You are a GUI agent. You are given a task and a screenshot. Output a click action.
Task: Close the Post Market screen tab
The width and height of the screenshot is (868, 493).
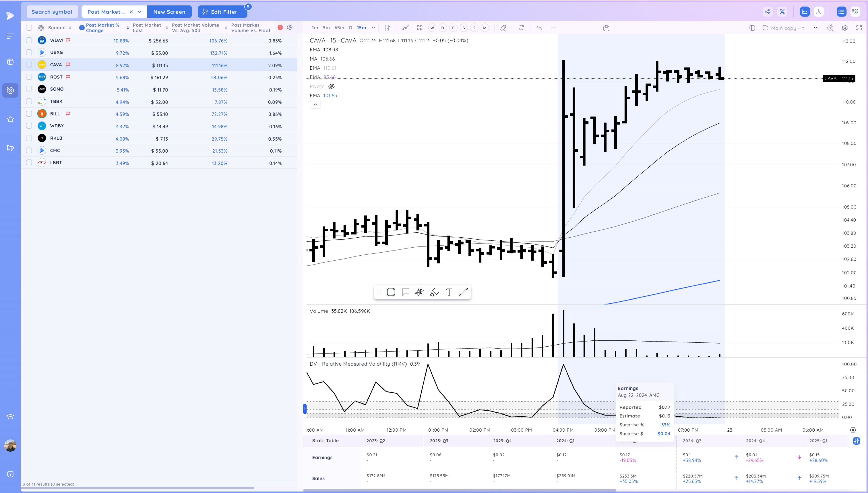pyautogui.click(x=131, y=12)
